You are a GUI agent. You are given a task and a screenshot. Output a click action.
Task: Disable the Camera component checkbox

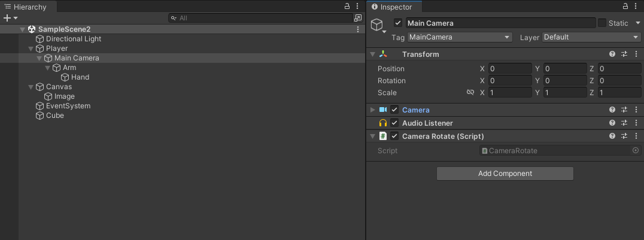click(x=394, y=110)
